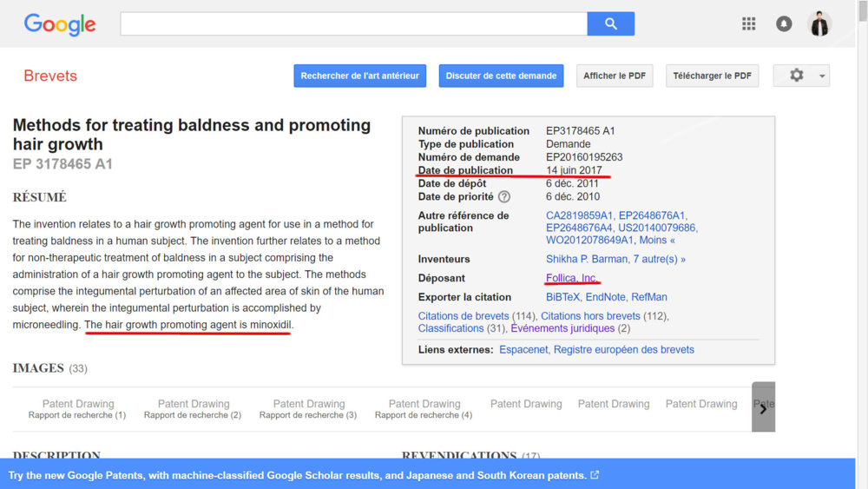
Task: Collapse references with the Moins link
Action: pos(655,240)
